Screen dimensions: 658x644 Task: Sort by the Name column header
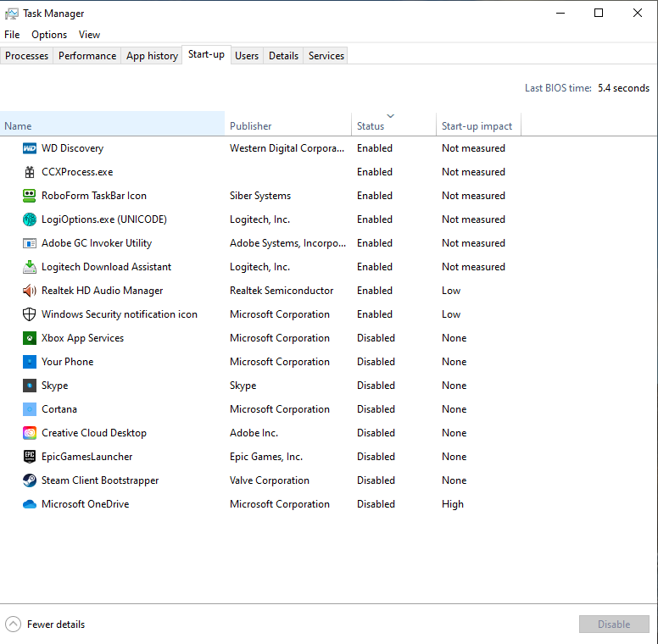112,124
